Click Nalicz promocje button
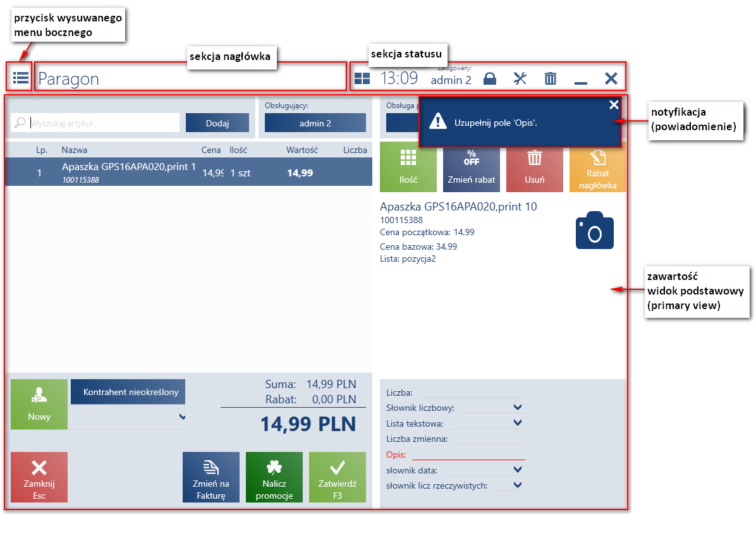Viewport: 756px width, 536px height. click(x=274, y=477)
